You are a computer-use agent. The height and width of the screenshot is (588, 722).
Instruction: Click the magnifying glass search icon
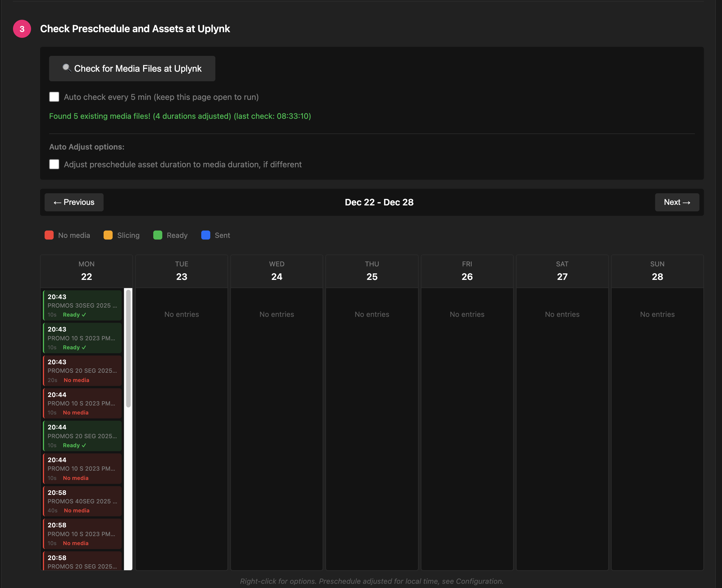67,68
